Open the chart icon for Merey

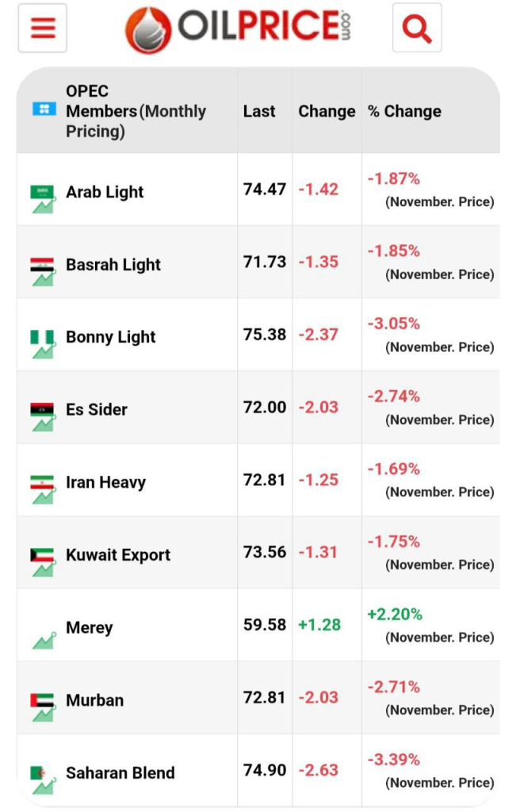click(44, 641)
